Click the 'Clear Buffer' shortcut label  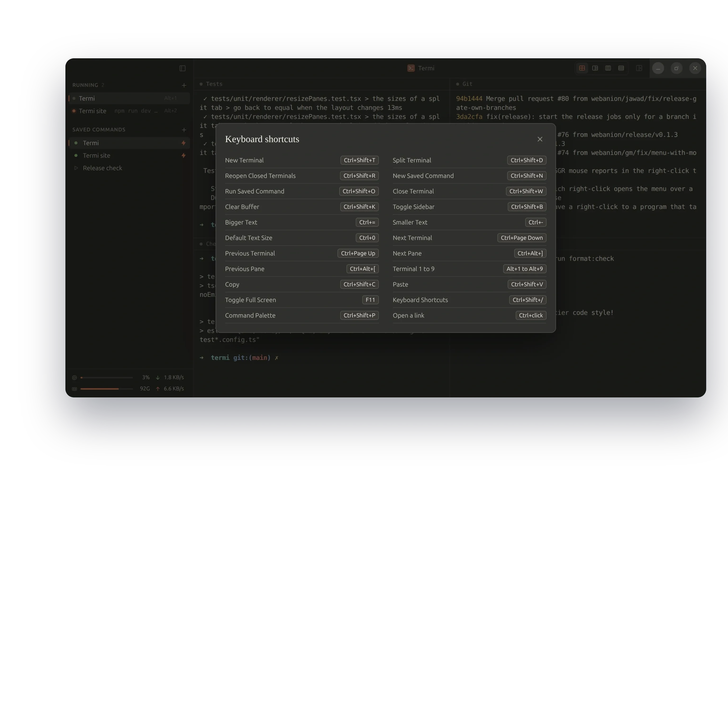pyautogui.click(x=242, y=207)
